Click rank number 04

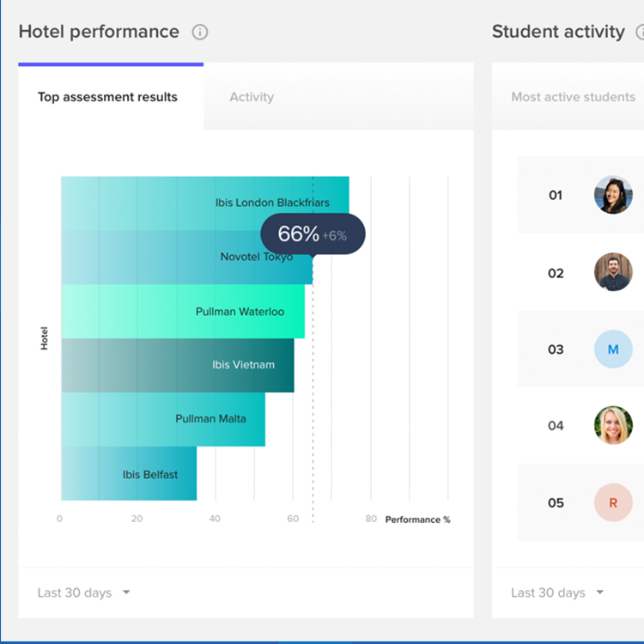pos(556,426)
